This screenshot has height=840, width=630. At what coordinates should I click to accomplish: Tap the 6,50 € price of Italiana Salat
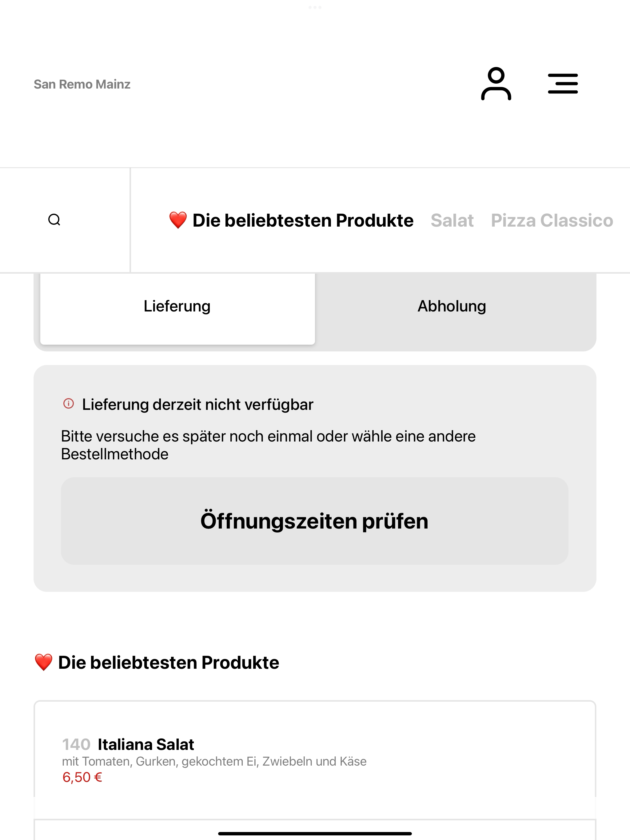pyautogui.click(x=82, y=777)
